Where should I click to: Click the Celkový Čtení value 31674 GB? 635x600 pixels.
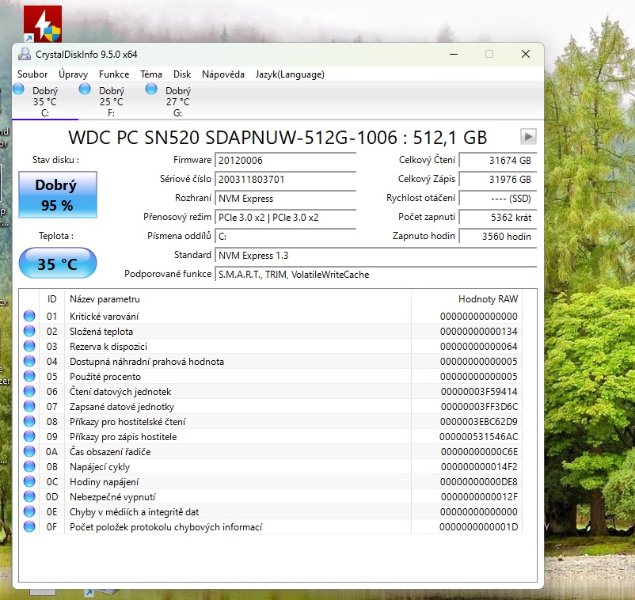[x=498, y=160]
